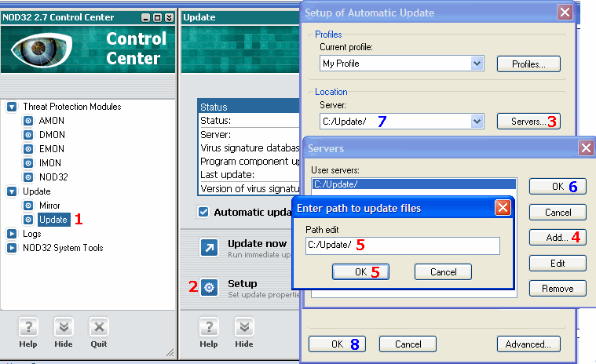Expand the NOD32 System Tools node
Screen dimensions: 596x364
click(12, 248)
